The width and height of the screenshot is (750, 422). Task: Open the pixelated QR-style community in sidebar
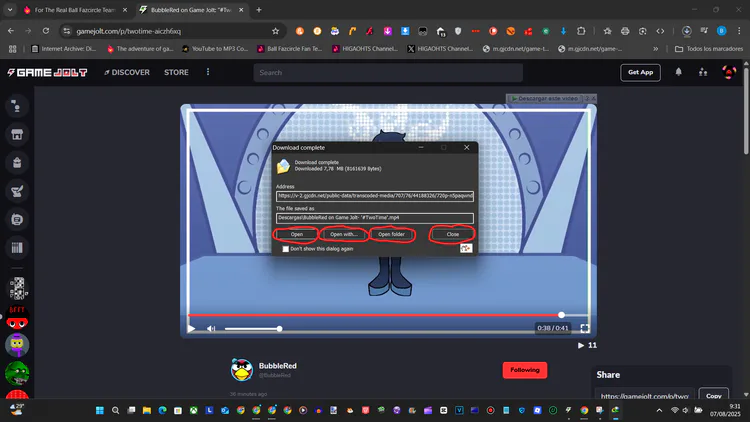tap(17, 289)
